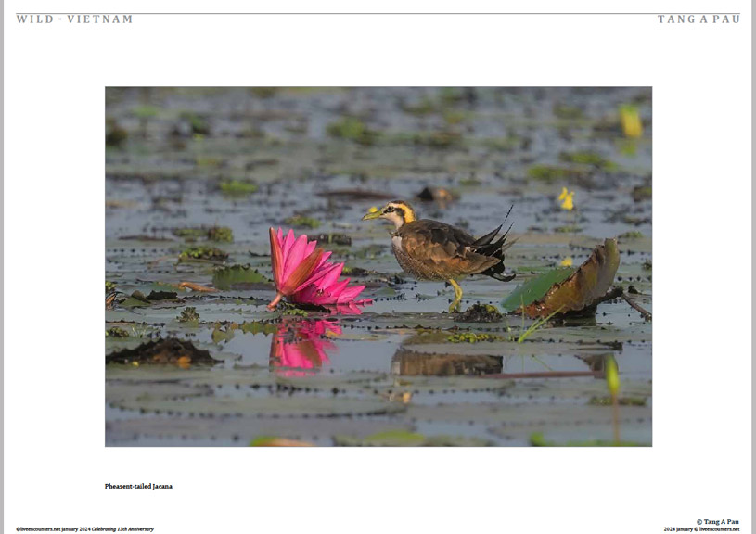Screen dimensions: 756x534
Task: Click the dark leaf debris at the photo's lower left
Action: coord(161,351)
